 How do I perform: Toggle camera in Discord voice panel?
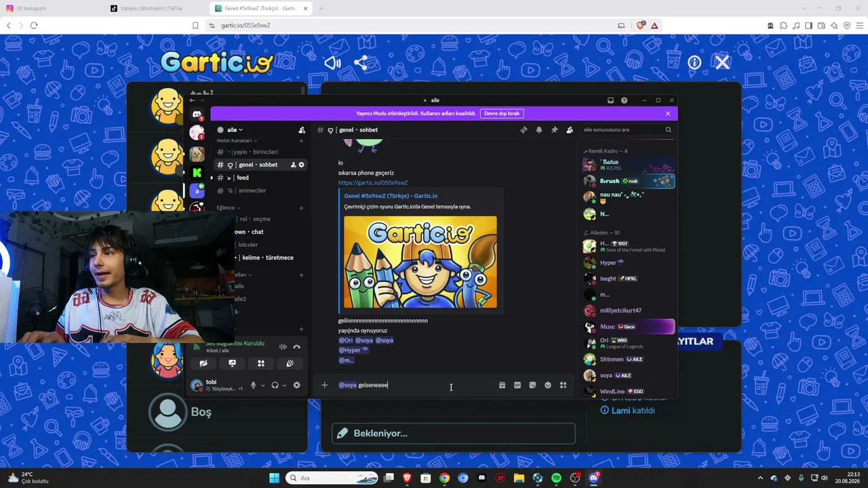click(x=203, y=363)
